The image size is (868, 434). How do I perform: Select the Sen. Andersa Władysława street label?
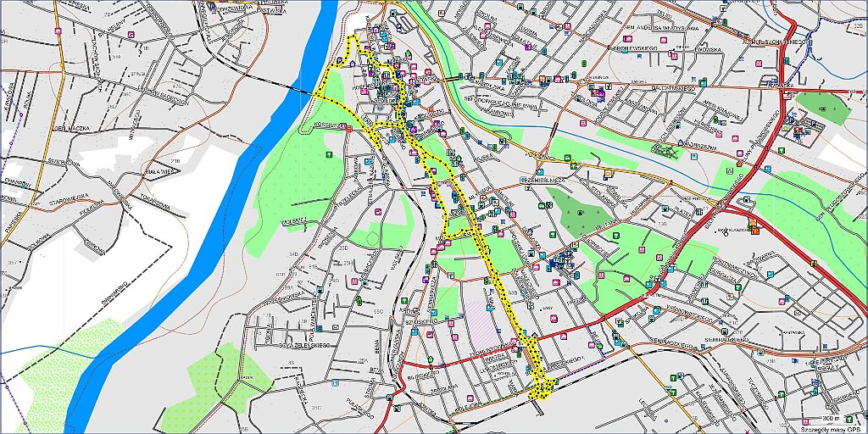coord(661,27)
